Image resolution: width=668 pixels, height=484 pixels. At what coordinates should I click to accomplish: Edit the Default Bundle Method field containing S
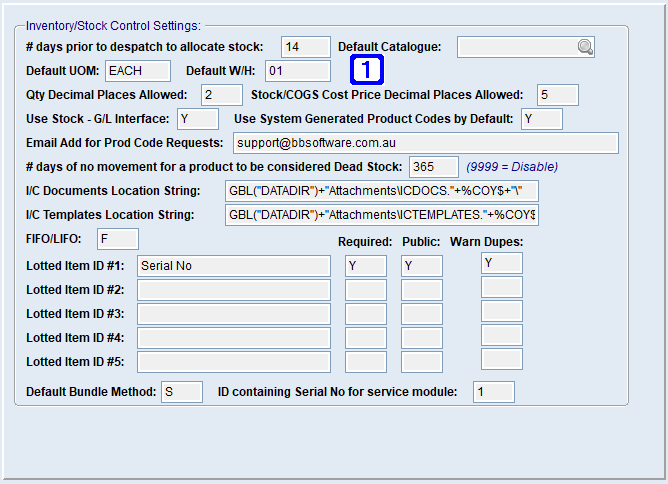click(x=182, y=392)
